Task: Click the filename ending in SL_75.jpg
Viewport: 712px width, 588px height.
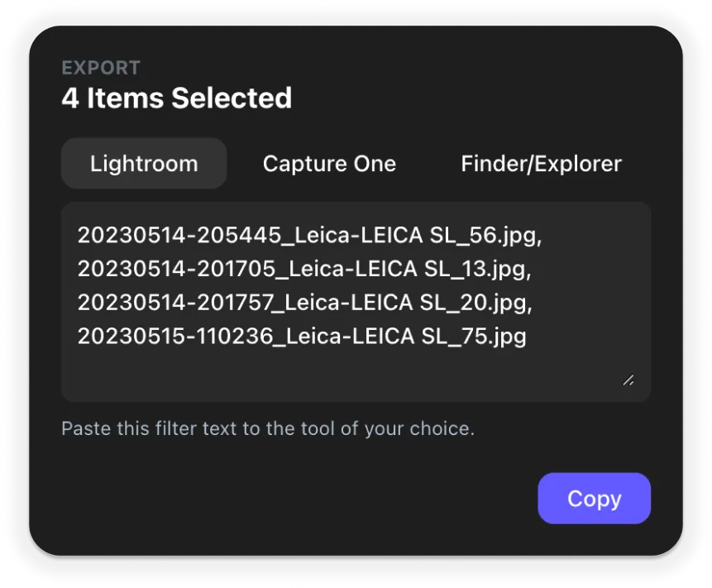Action: 303,337
